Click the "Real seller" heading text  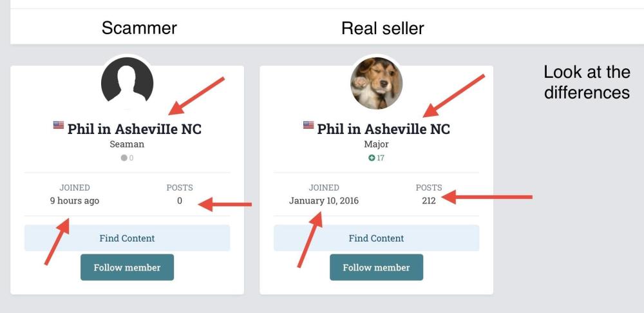click(383, 28)
